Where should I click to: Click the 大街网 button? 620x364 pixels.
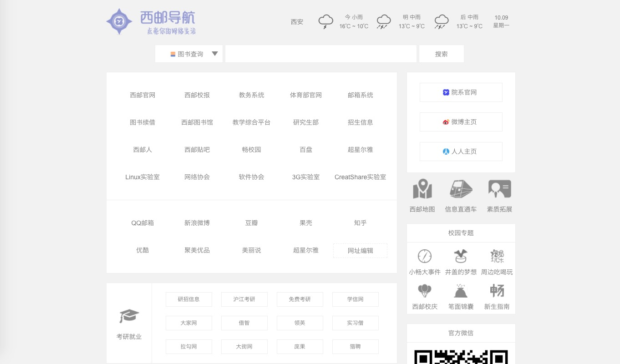click(244, 347)
